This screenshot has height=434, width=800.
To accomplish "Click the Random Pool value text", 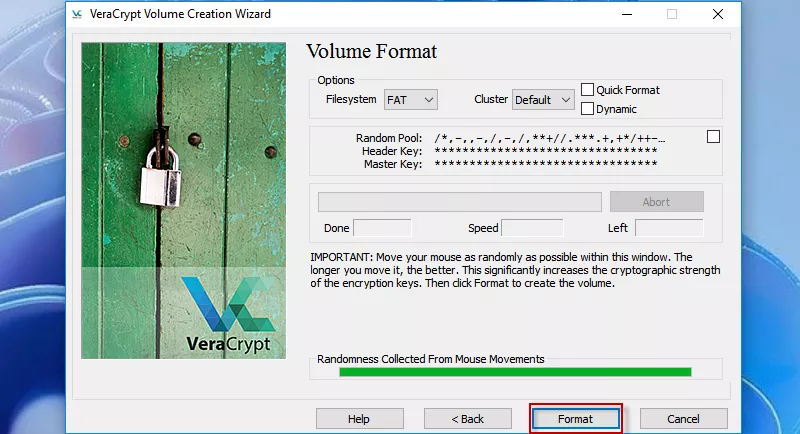I will coord(549,138).
